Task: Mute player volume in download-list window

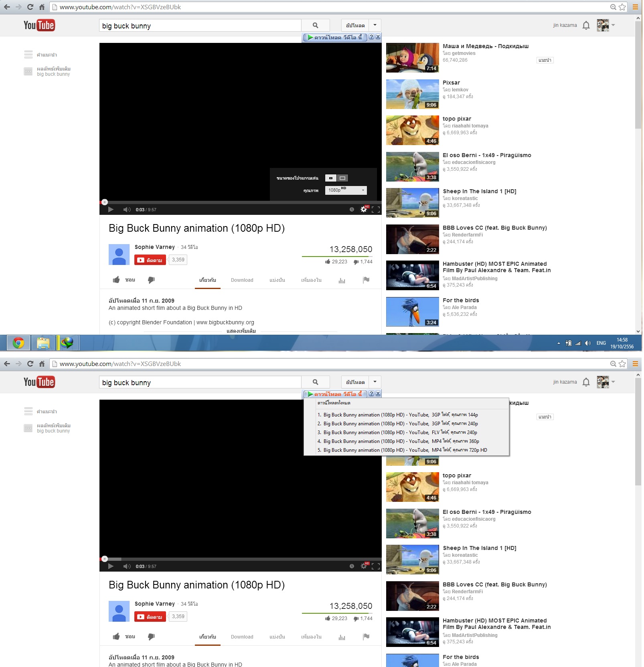Action: click(x=127, y=566)
